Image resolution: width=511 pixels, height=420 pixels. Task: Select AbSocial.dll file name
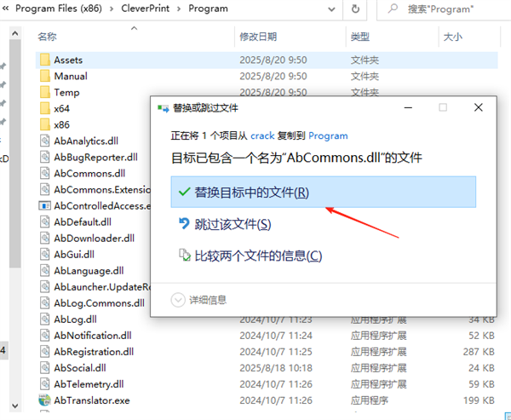(x=80, y=368)
